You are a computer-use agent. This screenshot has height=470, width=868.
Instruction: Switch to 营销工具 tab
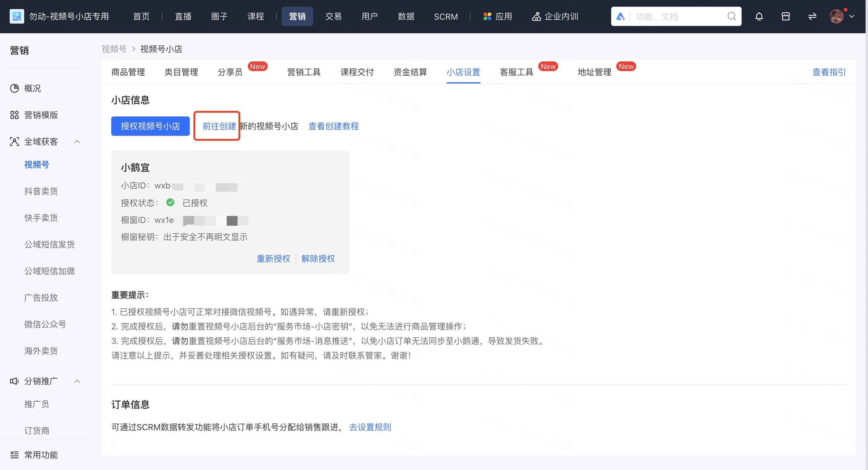(x=304, y=72)
